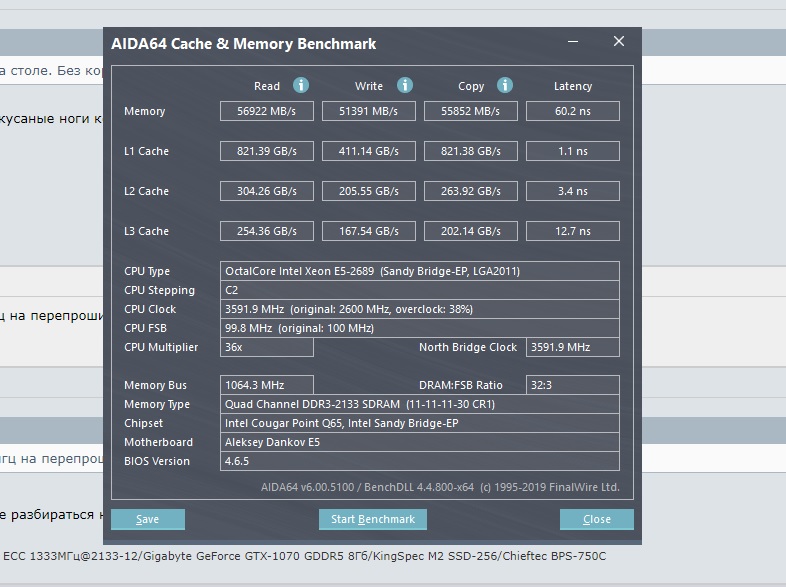Screen dimensions: 786x587
Task: Click the Copy column header label
Action: coord(471,86)
